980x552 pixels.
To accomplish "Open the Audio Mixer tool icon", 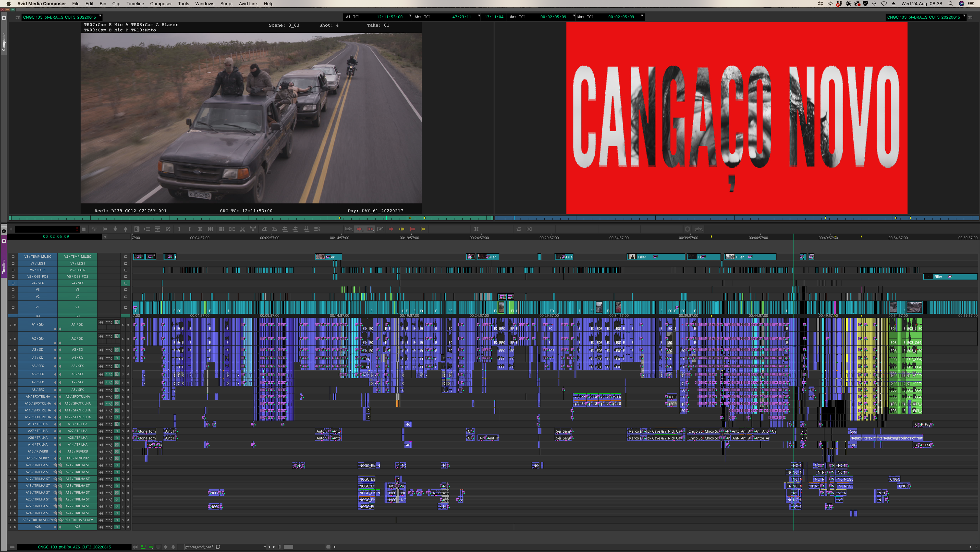I will 94,229.
